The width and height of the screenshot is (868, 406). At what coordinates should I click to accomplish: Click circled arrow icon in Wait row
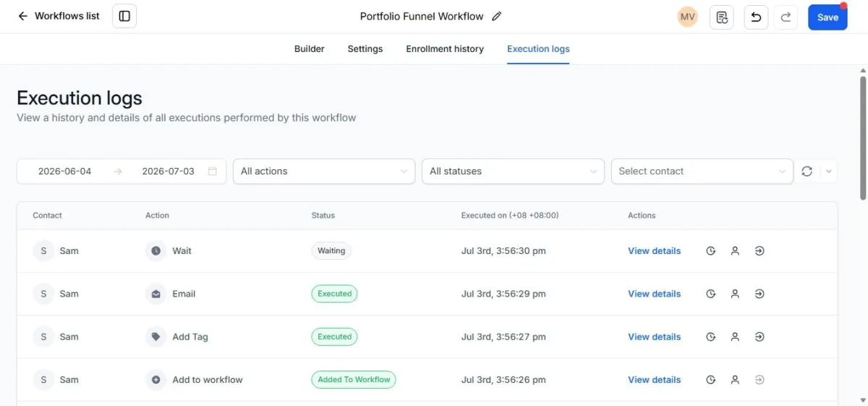coord(759,251)
